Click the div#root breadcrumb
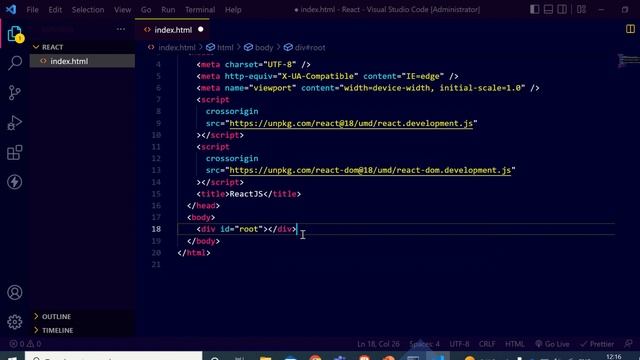The image size is (640, 360). pyautogui.click(x=310, y=47)
